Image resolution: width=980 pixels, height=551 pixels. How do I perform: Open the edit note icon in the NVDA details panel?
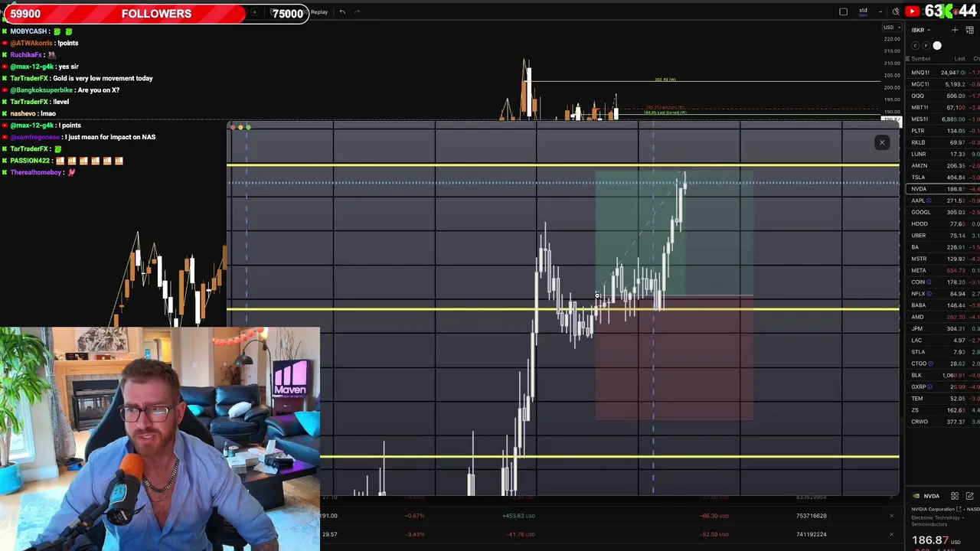969,496
